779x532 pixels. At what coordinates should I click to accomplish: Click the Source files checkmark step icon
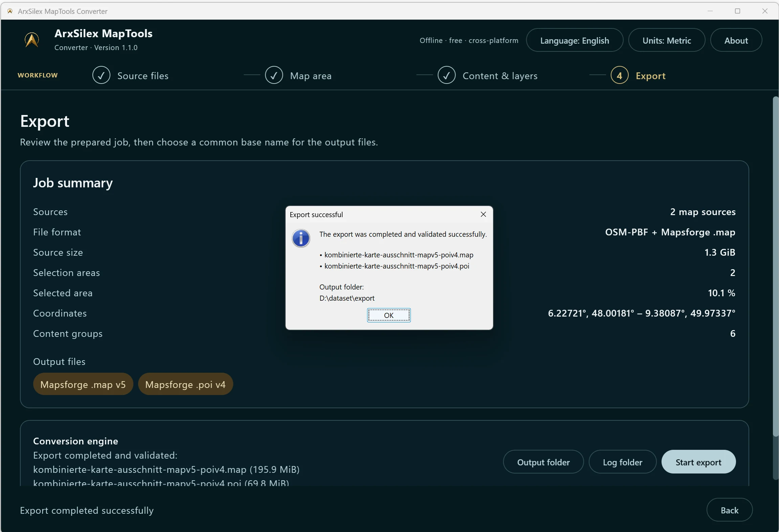(101, 75)
